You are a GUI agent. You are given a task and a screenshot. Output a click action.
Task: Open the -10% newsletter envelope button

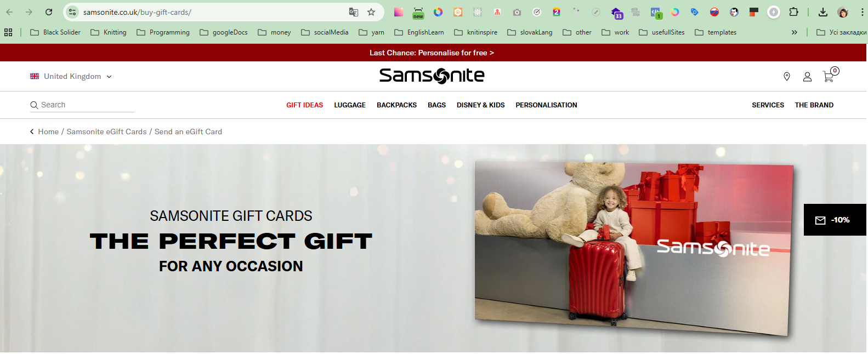(835, 220)
